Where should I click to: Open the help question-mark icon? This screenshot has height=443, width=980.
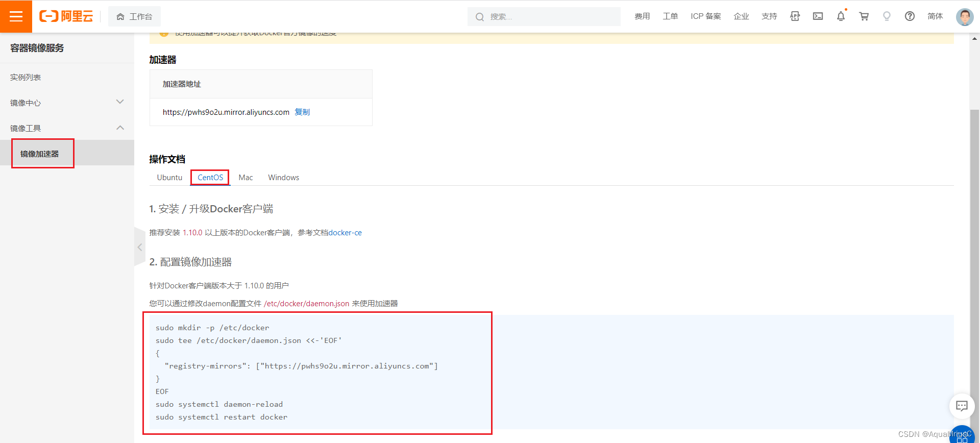(x=910, y=16)
